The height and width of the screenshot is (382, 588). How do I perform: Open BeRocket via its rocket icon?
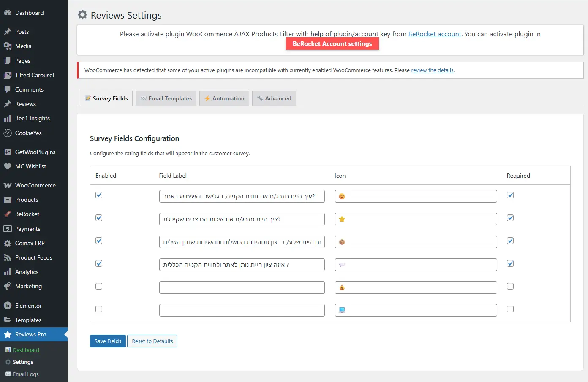[x=8, y=214]
